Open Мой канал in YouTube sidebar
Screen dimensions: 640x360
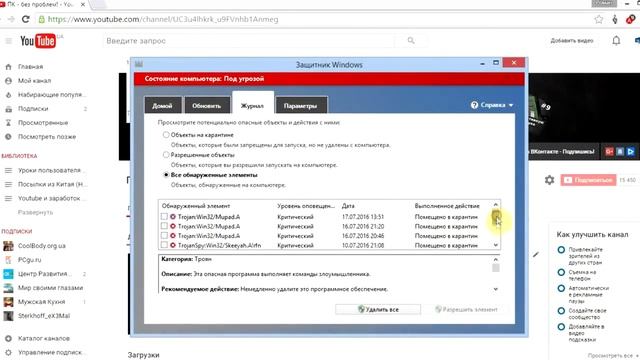click(34, 81)
